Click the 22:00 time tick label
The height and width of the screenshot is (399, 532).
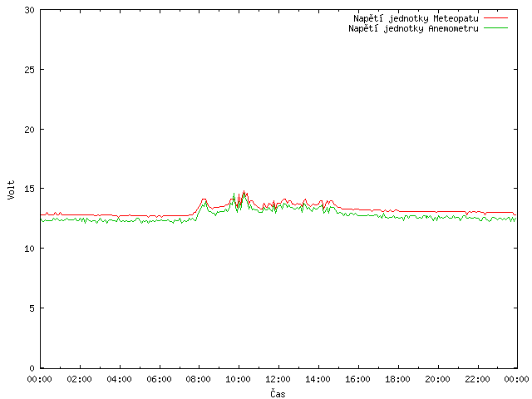(477, 379)
